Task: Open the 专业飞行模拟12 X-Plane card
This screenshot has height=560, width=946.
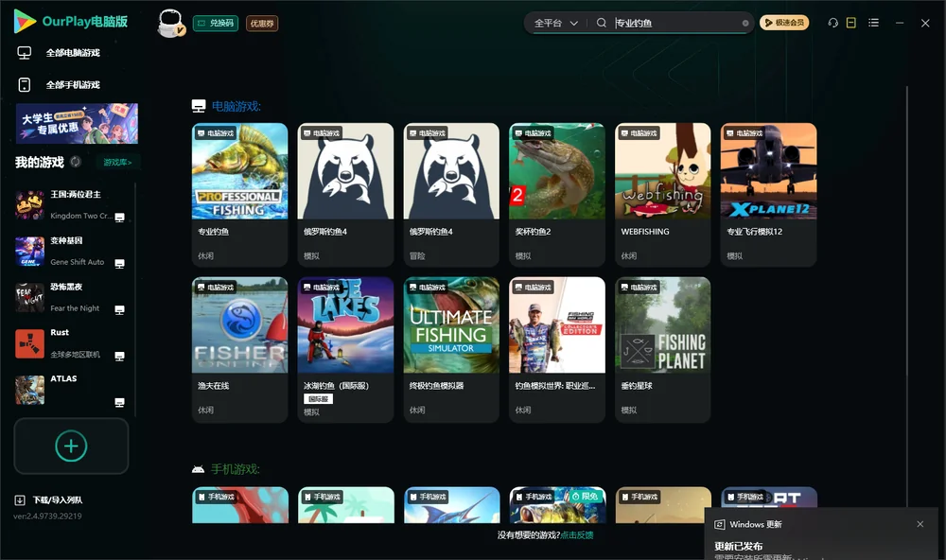Action: [x=768, y=194]
